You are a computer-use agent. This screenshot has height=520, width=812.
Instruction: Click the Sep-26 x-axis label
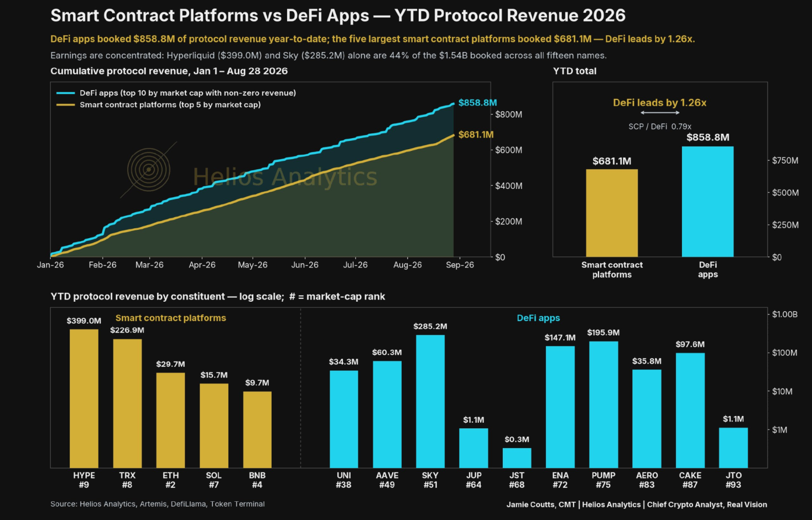coord(460,265)
